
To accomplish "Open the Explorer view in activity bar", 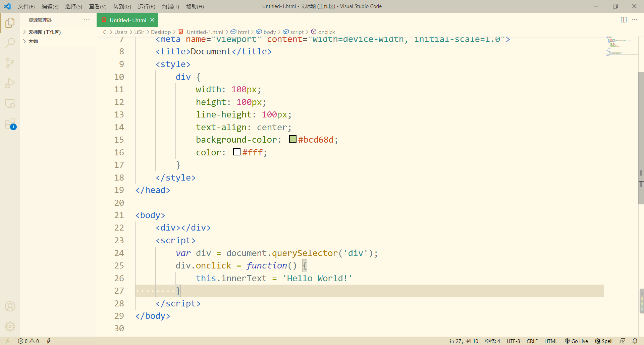I will (10, 23).
